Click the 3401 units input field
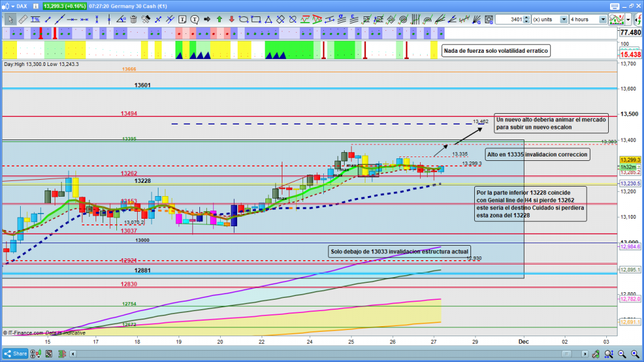The width and height of the screenshot is (644, 362). 509,19
